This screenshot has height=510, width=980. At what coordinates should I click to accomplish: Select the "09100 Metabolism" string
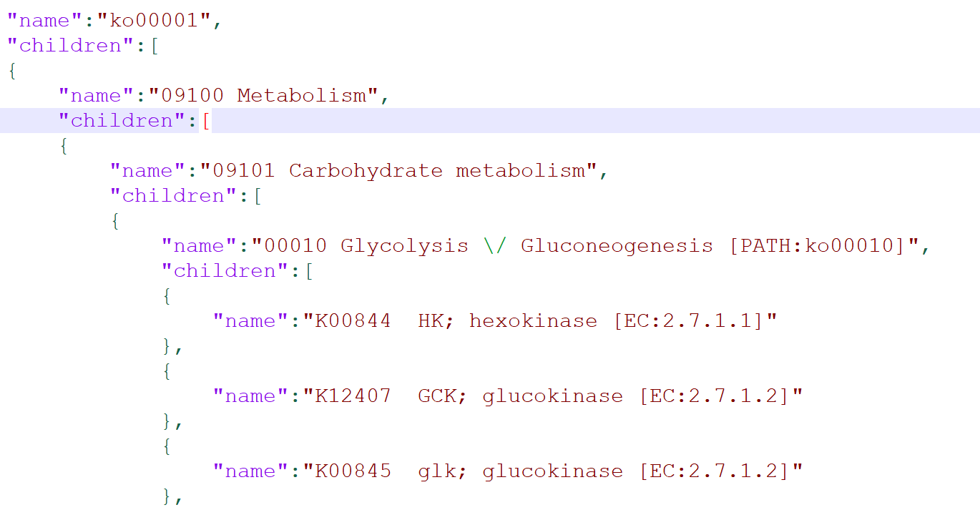(x=263, y=95)
